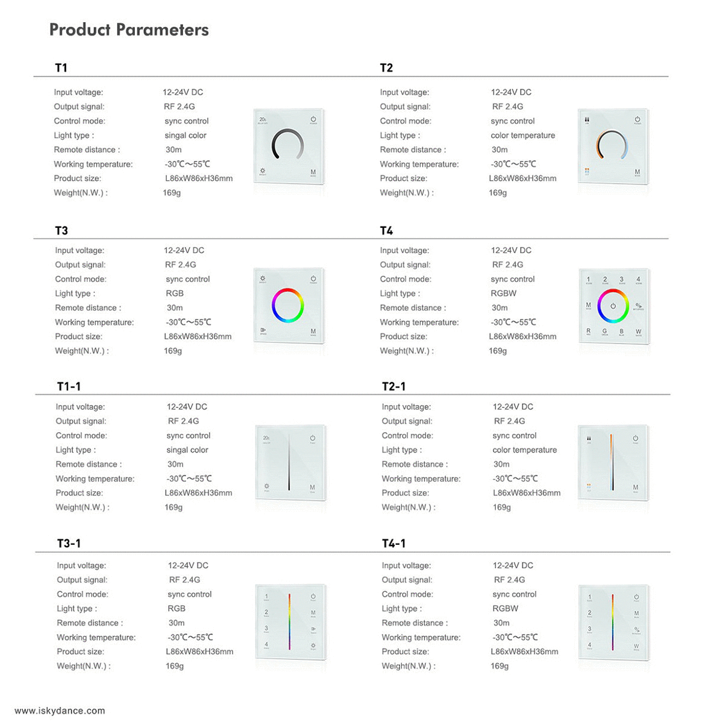The height and width of the screenshot is (728, 705).
Task: Tap the center power button in T4 color ring
Action: tap(613, 306)
